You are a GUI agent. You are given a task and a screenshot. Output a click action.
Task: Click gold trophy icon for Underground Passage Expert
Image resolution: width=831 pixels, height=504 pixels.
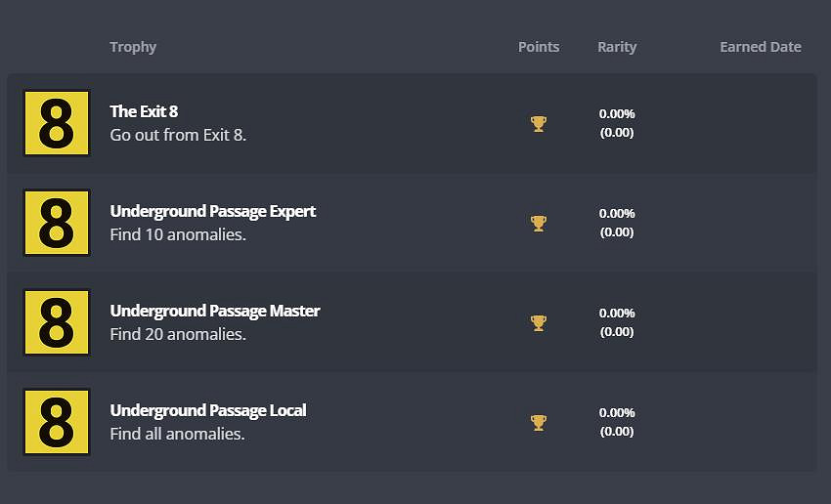pyautogui.click(x=538, y=223)
